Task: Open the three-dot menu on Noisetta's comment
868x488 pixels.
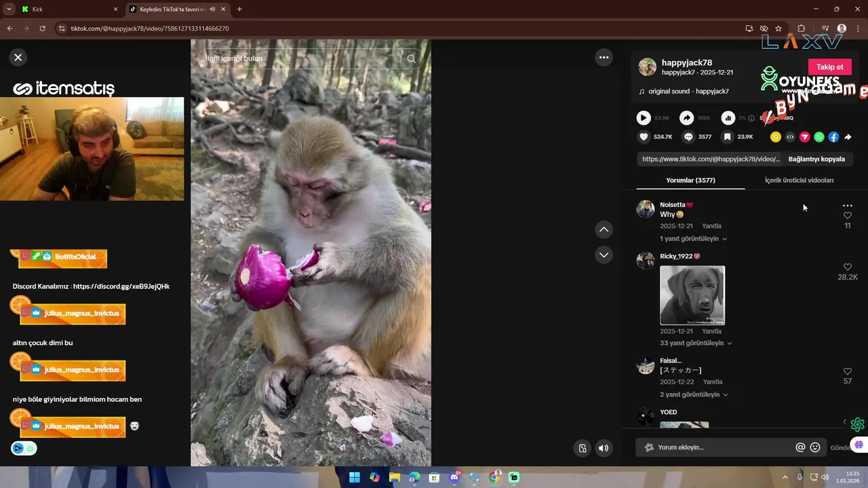Action: point(848,205)
